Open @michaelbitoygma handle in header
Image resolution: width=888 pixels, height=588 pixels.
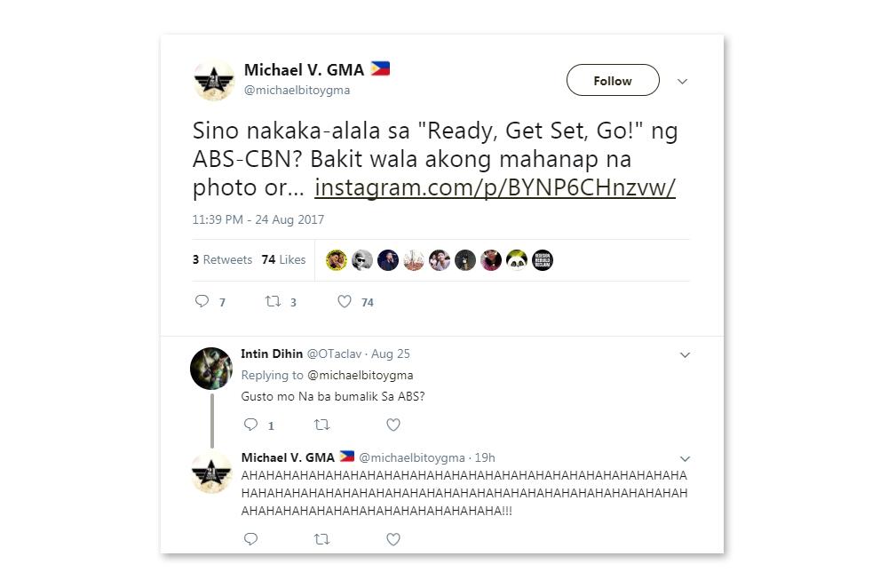pyautogui.click(x=297, y=90)
